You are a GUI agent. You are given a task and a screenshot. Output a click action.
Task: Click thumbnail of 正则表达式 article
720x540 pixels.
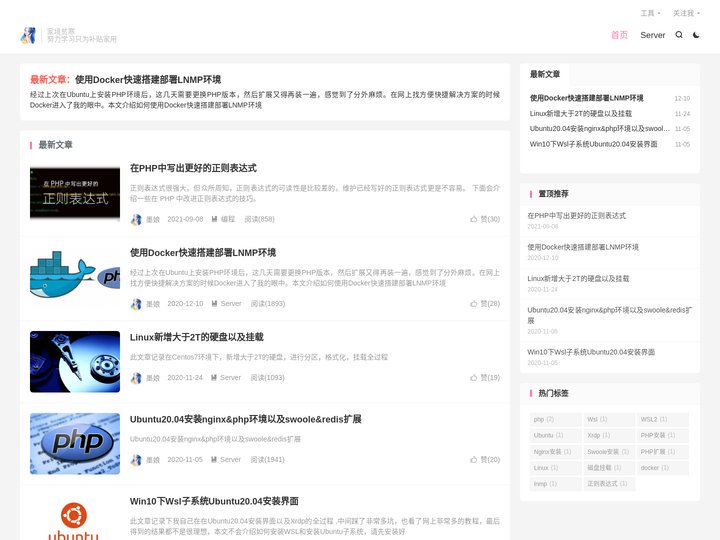[75, 193]
